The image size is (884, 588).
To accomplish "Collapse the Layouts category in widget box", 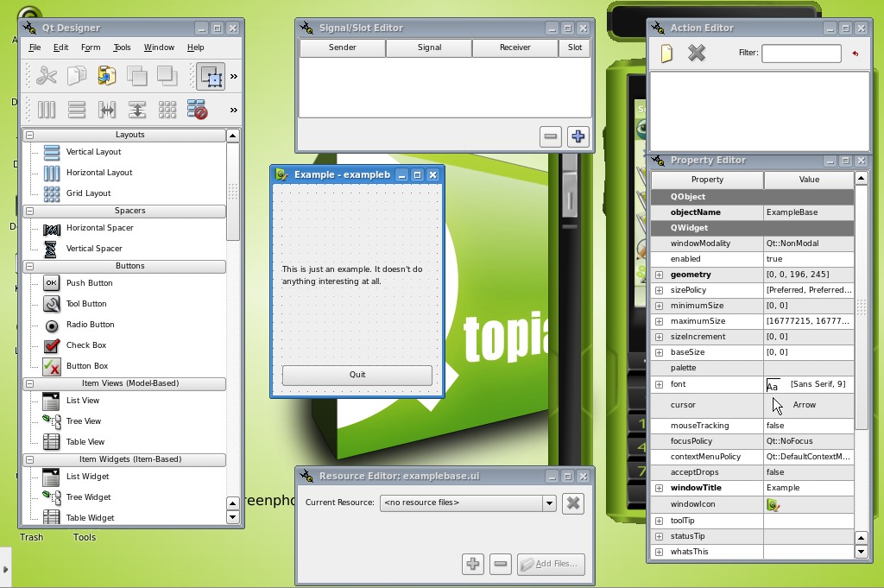I will tap(29, 135).
